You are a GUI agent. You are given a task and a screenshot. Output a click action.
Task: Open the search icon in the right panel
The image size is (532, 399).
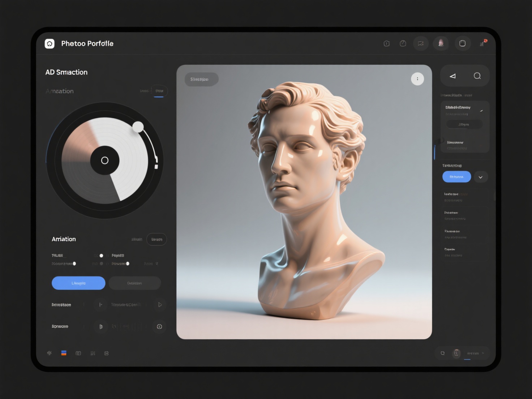pyautogui.click(x=477, y=76)
